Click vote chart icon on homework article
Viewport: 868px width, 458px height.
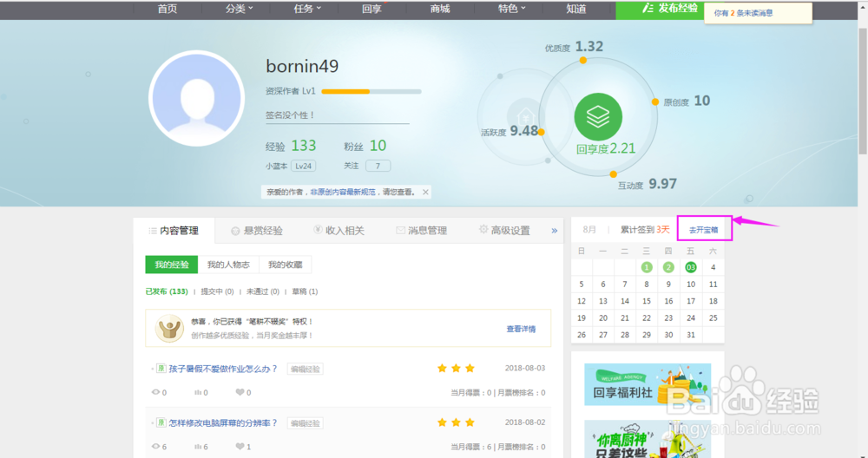pos(198,392)
